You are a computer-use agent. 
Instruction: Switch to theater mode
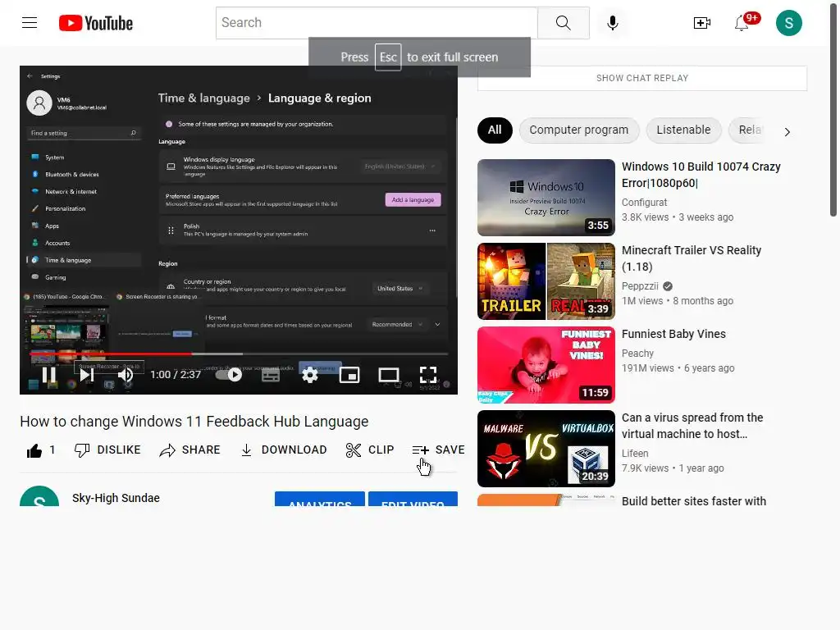point(388,374)
